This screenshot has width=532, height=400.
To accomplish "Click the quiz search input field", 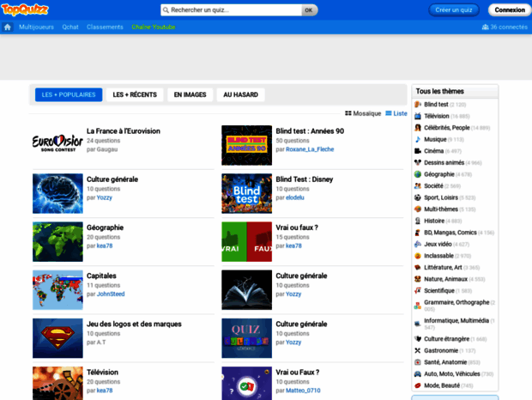I will (x=232, y=10).
